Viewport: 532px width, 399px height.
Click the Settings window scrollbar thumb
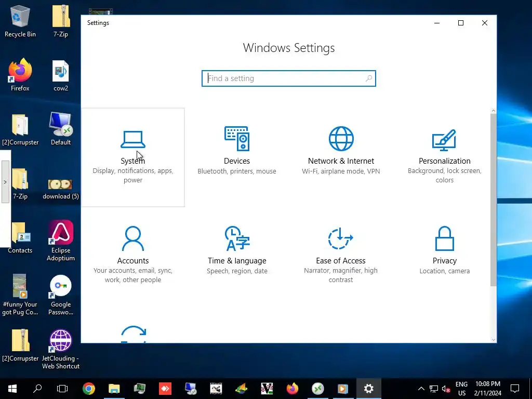[x=494, y=200]
